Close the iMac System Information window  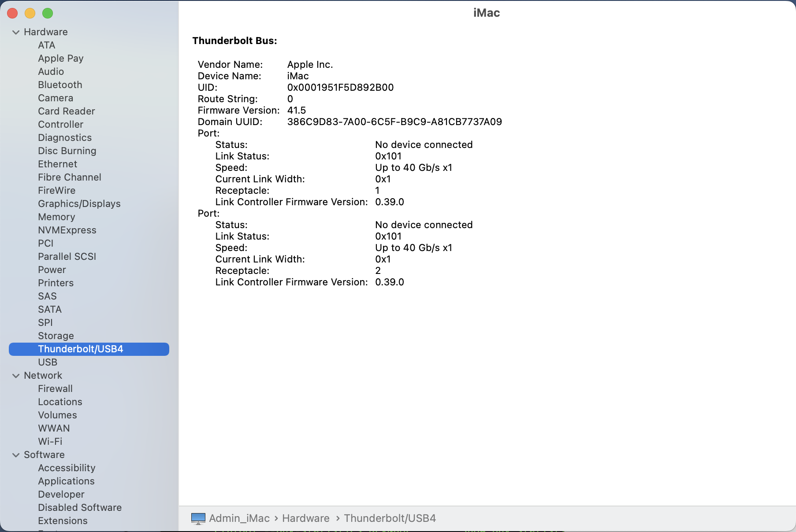coord(12,13)
